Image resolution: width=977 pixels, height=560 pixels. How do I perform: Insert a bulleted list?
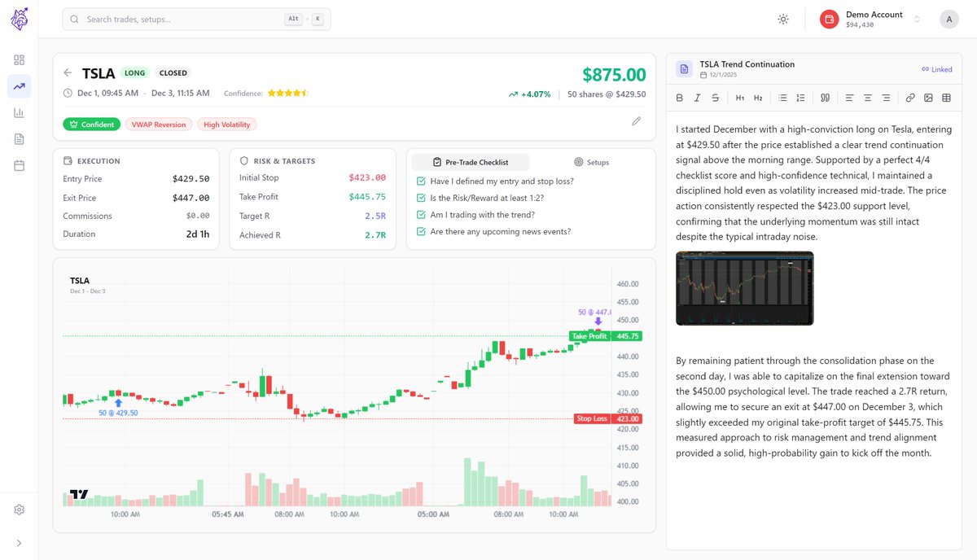782,98
